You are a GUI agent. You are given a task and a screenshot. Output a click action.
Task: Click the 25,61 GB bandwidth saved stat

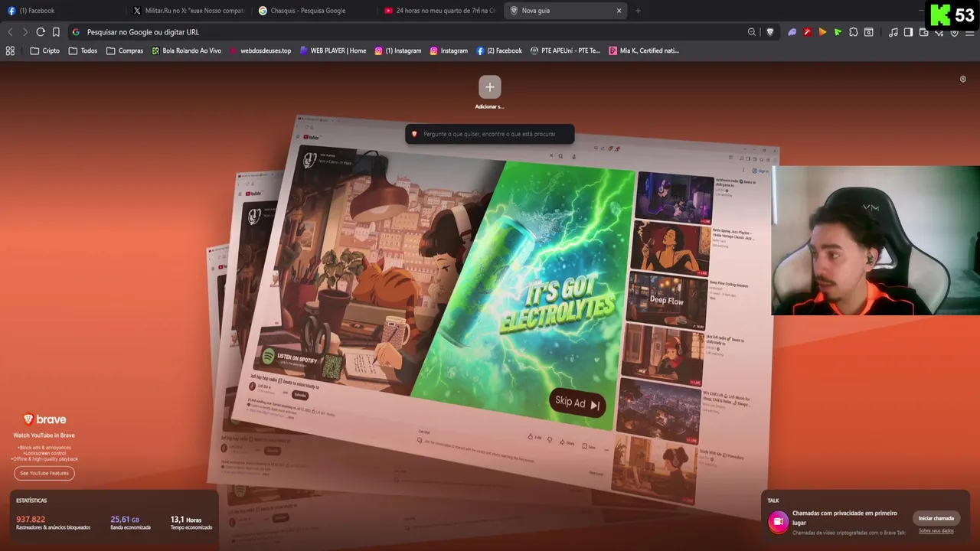(130, 522)
